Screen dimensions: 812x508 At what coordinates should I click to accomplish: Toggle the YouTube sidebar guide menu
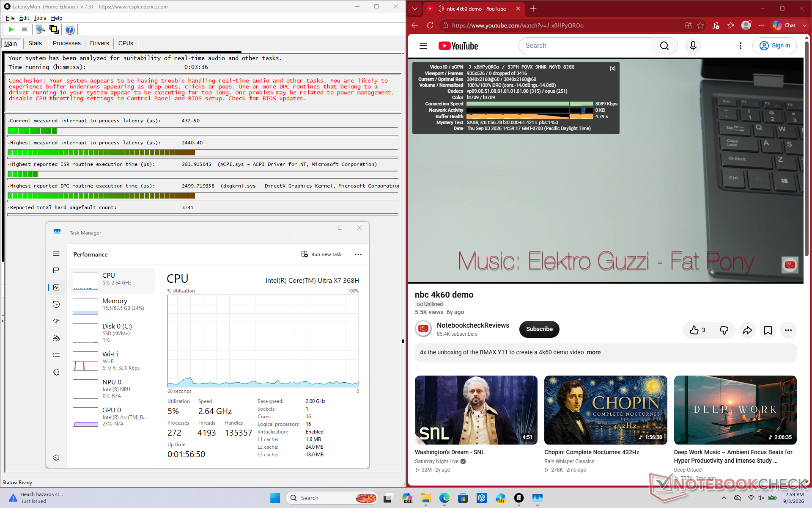[x=423, y=46]
